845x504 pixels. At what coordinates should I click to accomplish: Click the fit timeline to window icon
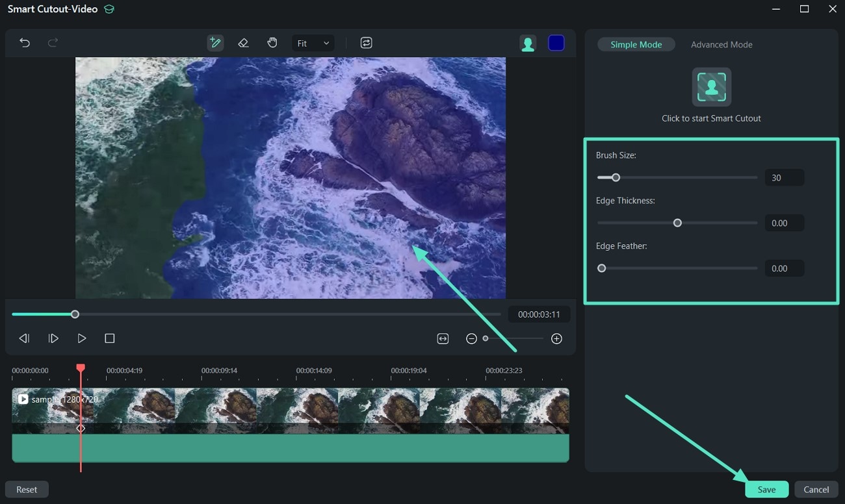[x=443, y=338]
